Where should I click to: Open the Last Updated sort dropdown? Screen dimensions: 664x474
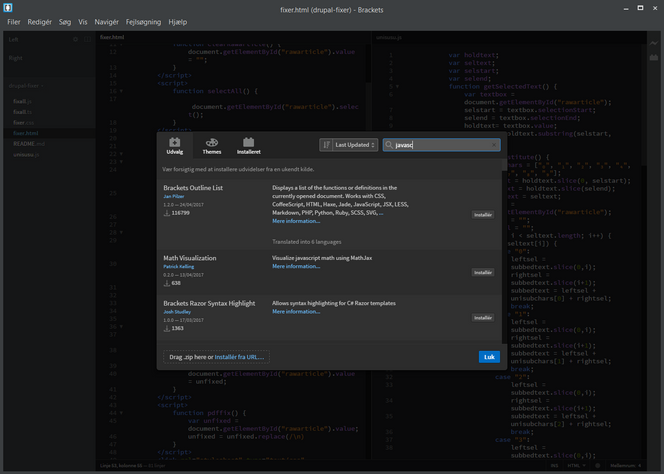(x=355, y=145)
